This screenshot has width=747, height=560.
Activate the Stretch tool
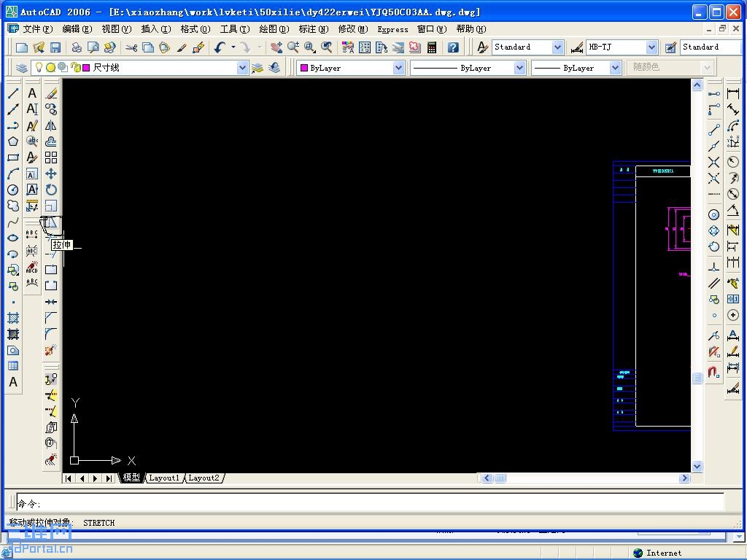pyautogui.click(x=51, y=222)
